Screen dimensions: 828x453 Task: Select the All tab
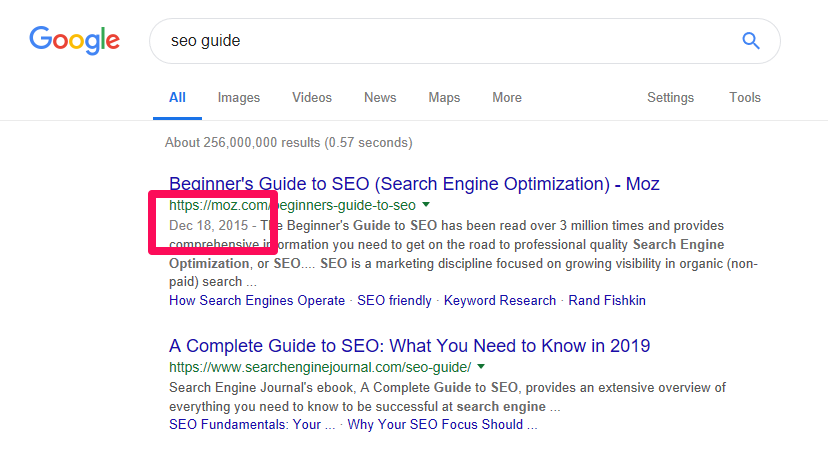click(177, 98)
